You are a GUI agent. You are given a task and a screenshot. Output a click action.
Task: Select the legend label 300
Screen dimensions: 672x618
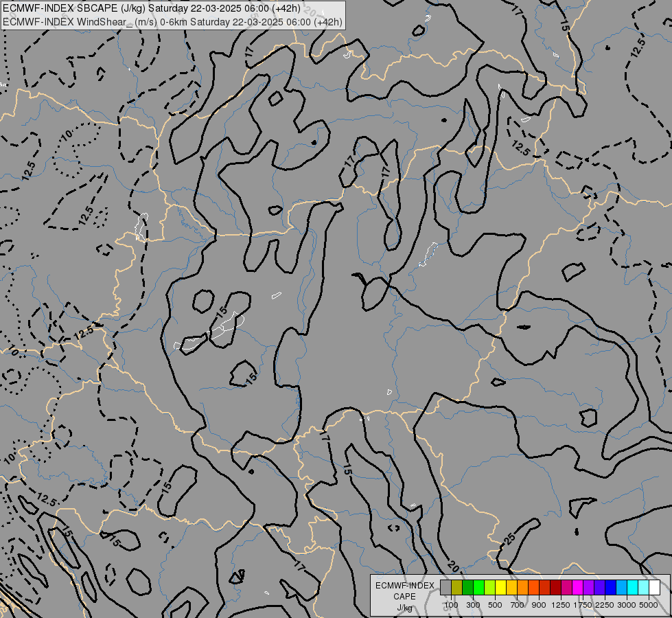pyautogui.click(x=473, y=605)
